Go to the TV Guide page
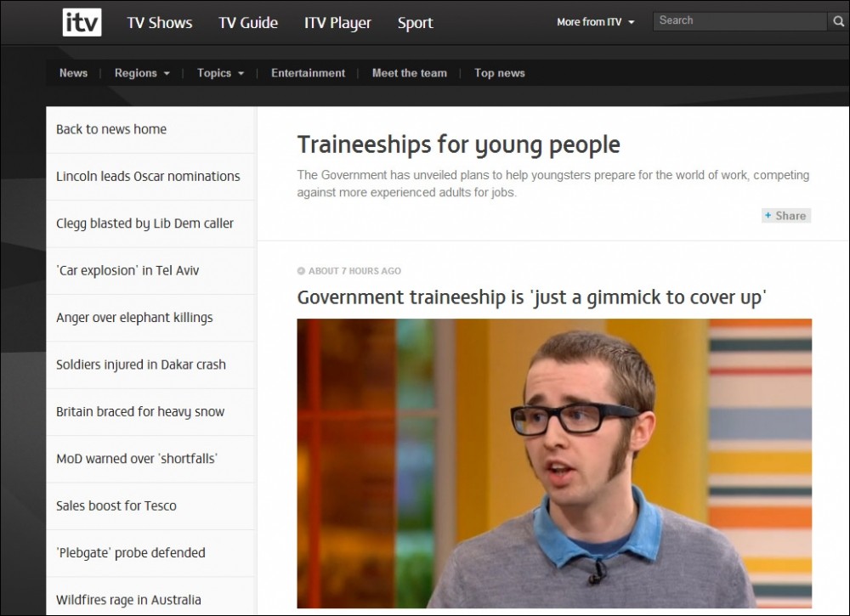The height and width of the screenshot is (616, 850). pos(248,23)
